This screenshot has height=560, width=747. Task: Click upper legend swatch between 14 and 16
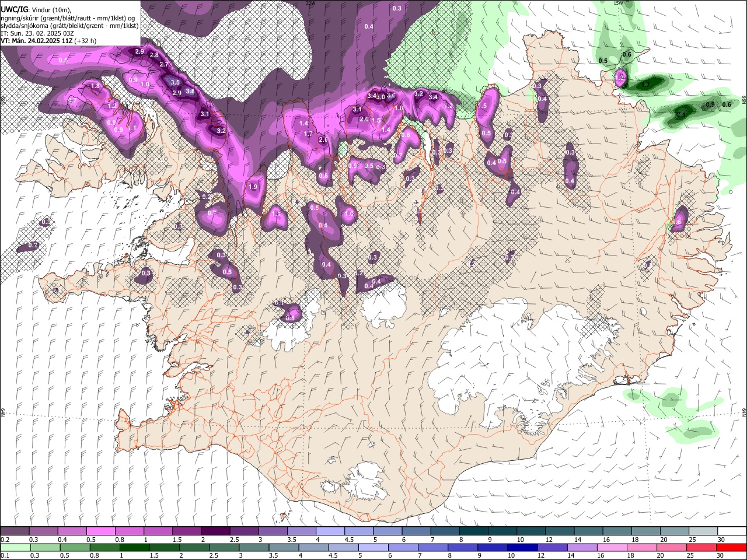pos(588,531)
